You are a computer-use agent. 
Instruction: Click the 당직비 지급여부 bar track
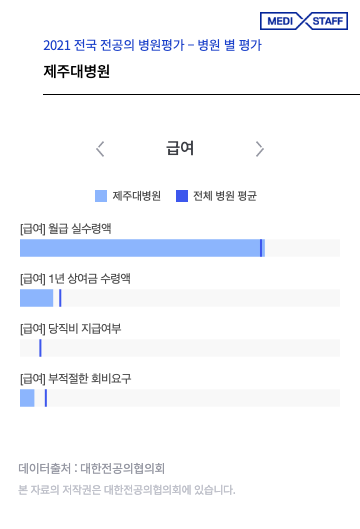[180, 348]
